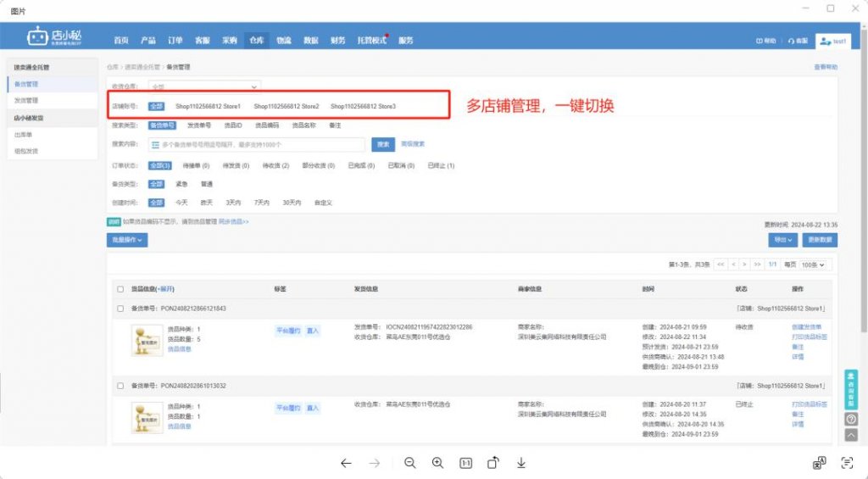Select Shop1102566812 Store2 filter
This screenshot has height=479, width=868.
[287, 106]
